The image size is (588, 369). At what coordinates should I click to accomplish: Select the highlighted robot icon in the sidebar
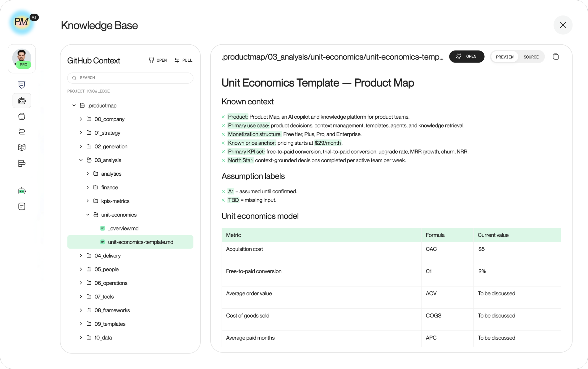coord(22,101)
